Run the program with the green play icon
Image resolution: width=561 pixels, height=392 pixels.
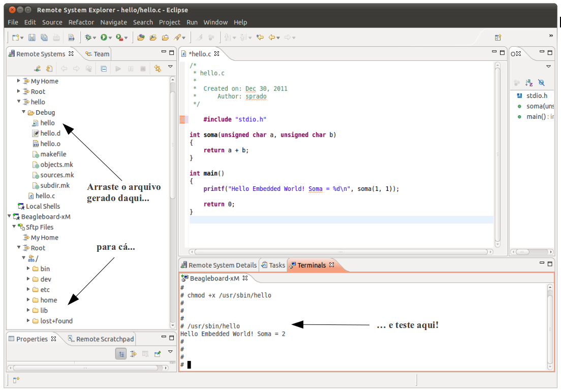[104, 38]
